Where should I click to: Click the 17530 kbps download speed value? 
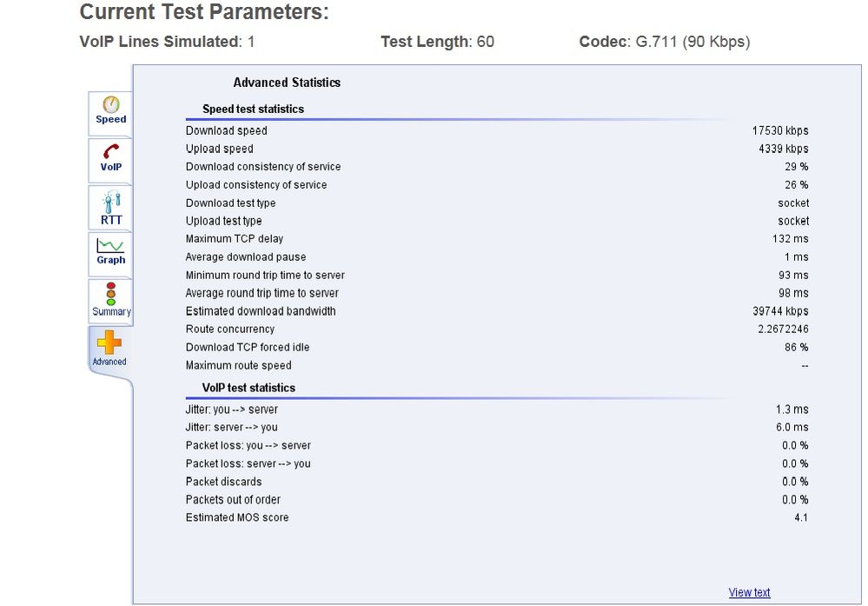pos(780,130)
